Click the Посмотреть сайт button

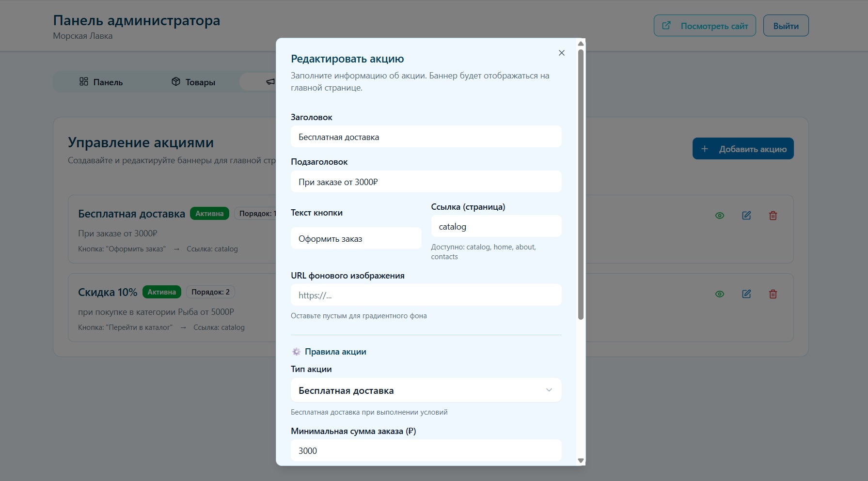[705, 26]
